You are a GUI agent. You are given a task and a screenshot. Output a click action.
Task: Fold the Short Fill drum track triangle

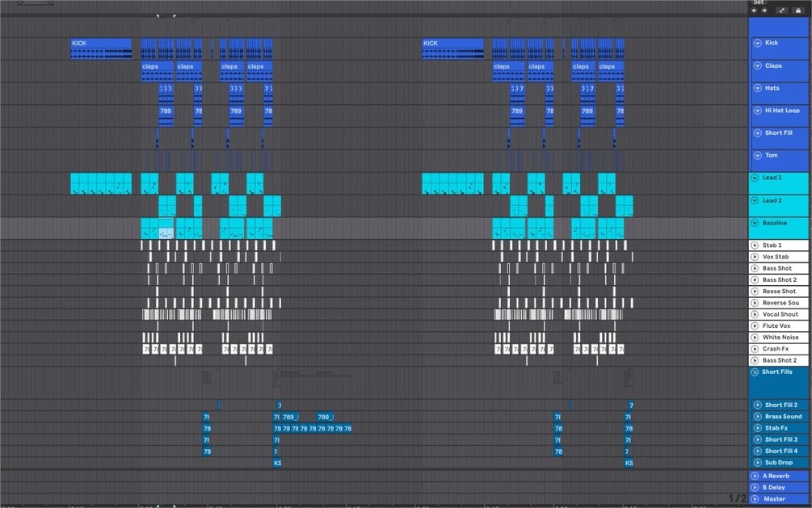[x=758, y=133]
